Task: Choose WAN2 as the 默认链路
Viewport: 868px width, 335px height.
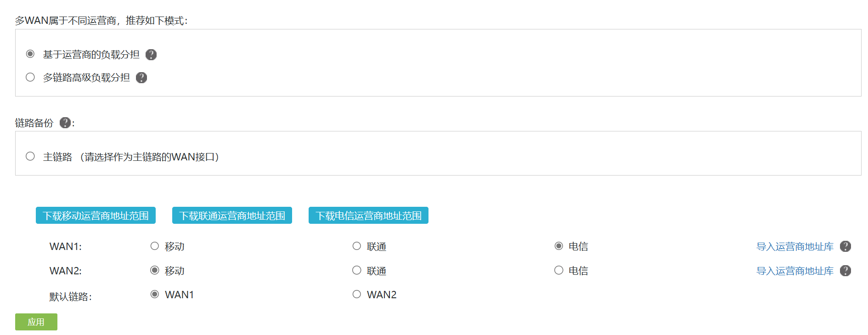Action: click(x=357, y=294)
